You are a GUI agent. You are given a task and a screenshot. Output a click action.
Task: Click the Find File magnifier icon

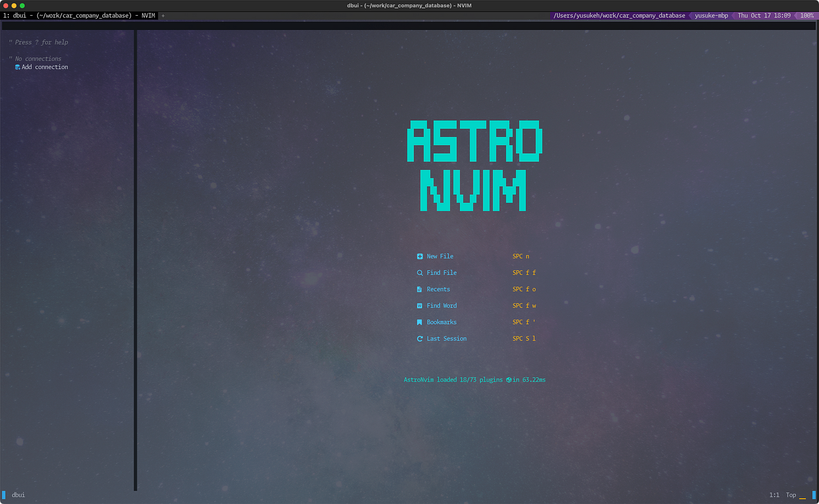(419, 273)
